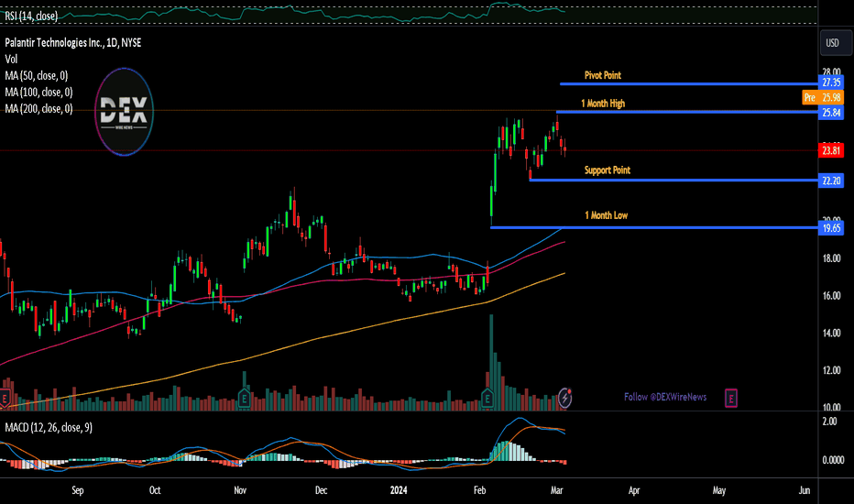Select the Vol indicator legend
Screen dimensions: 854x504
(11, 59)
